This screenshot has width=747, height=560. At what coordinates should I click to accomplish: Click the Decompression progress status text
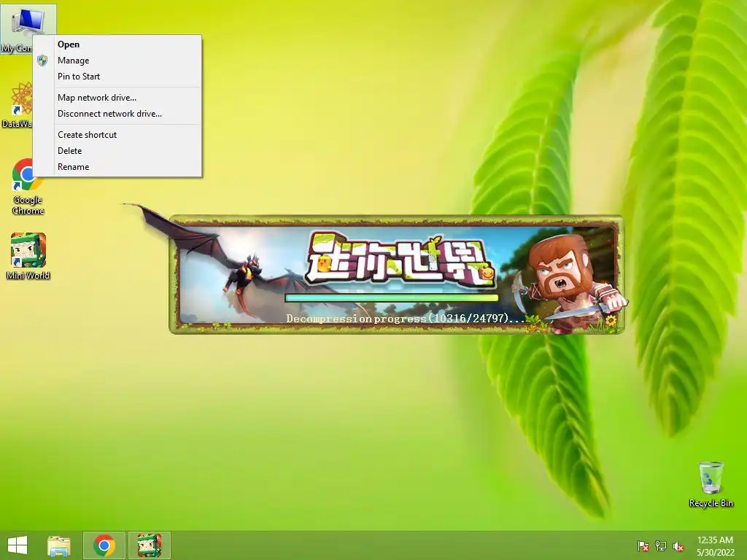point(405,318)
